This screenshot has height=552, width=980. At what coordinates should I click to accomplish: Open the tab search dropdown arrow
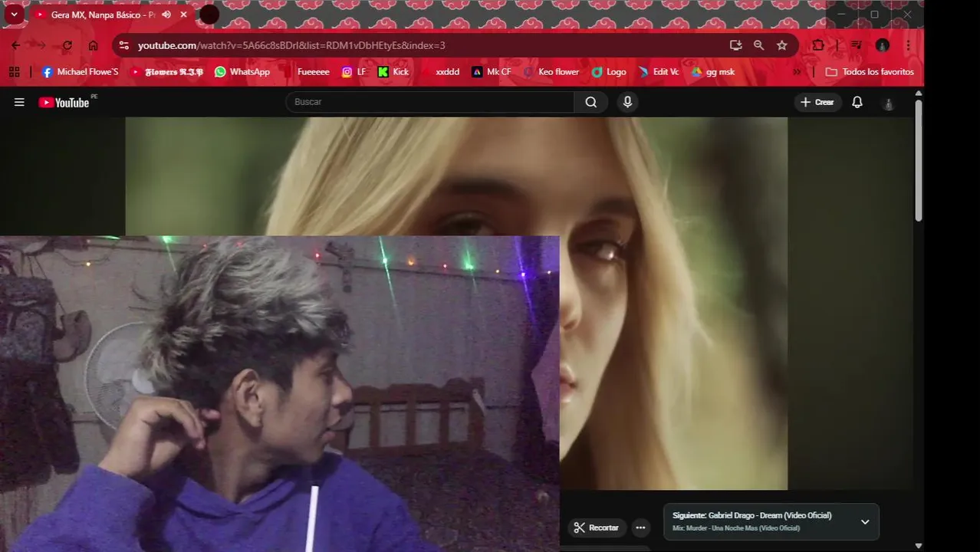pyautogui.click(x=14, y=14)
